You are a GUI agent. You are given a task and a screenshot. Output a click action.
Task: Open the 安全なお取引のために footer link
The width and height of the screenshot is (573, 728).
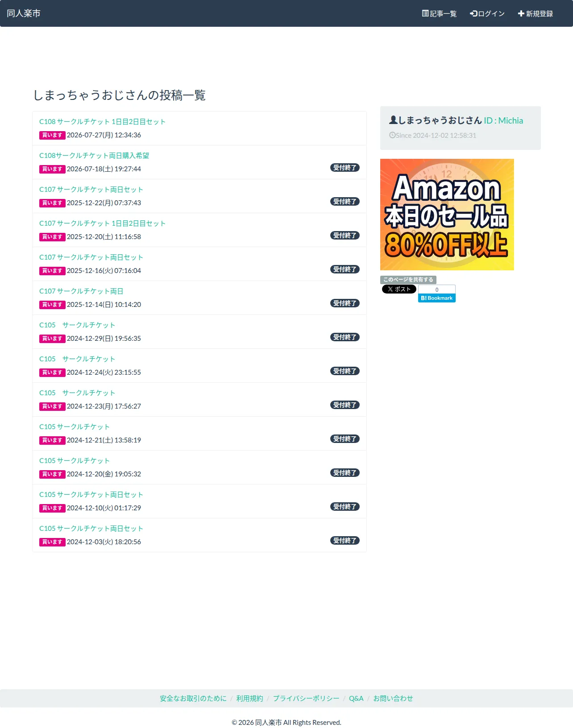coord(193,698)
